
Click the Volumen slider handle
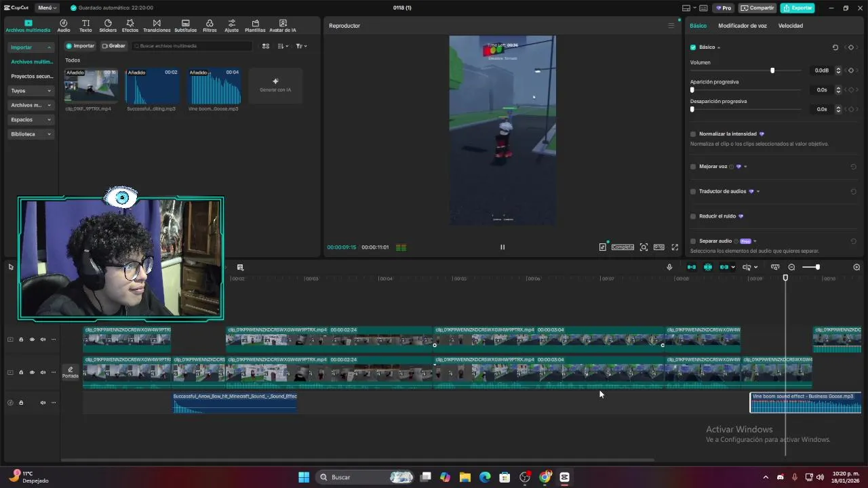click(772, 70)
